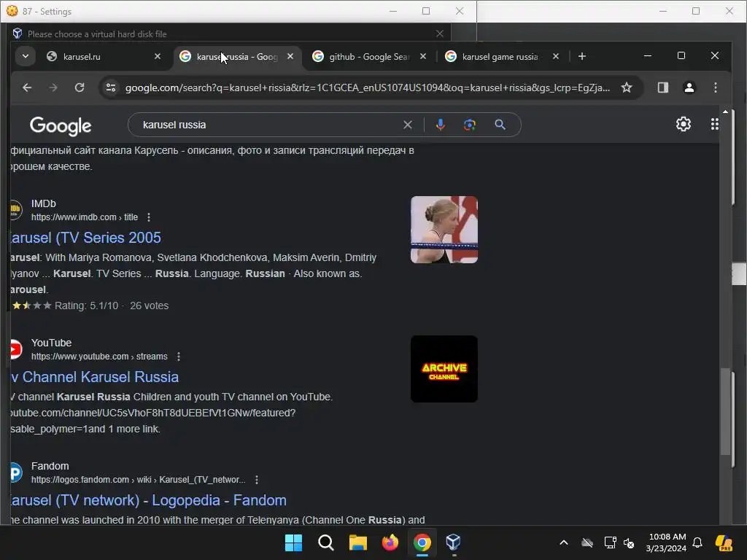Open VirtualBox from taskbar
Image resolution: width=747 pixels, height=560 pixels.
[x=453, y=542]
